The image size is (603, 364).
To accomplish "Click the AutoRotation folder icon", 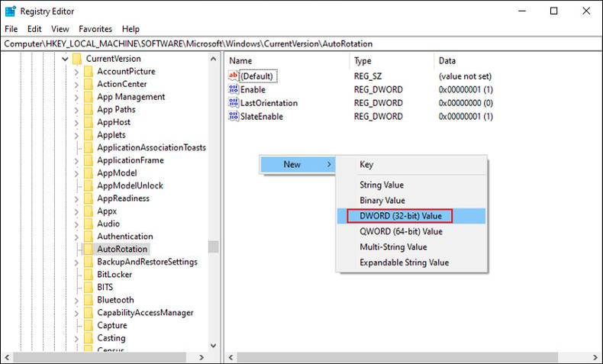I will (x=89, y=249).
